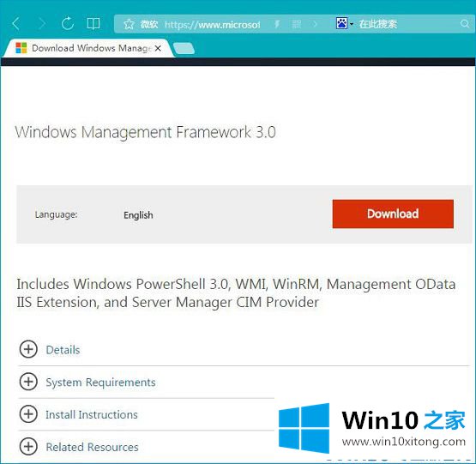Click the 微软 site label in address bar
The width and height of the screenshot is (476, 464).
pyautogui.click(x=149, y=24)
